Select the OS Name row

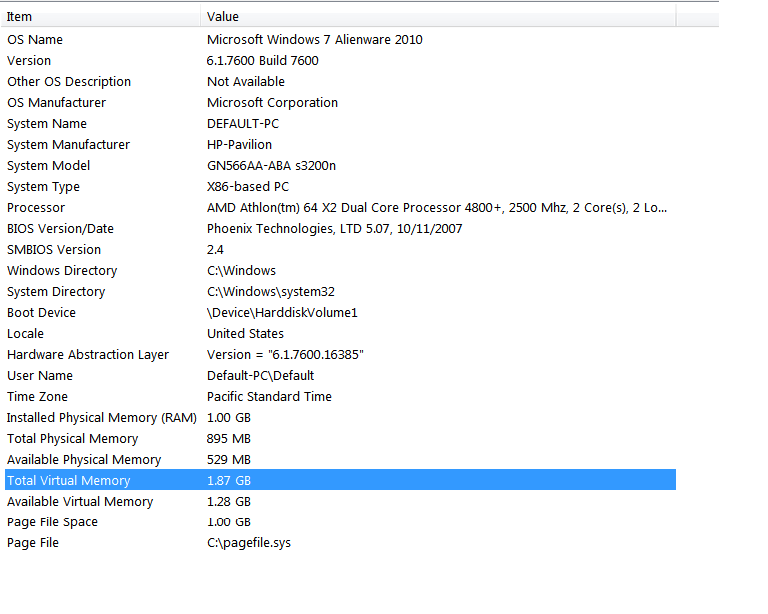click(35, 40)
